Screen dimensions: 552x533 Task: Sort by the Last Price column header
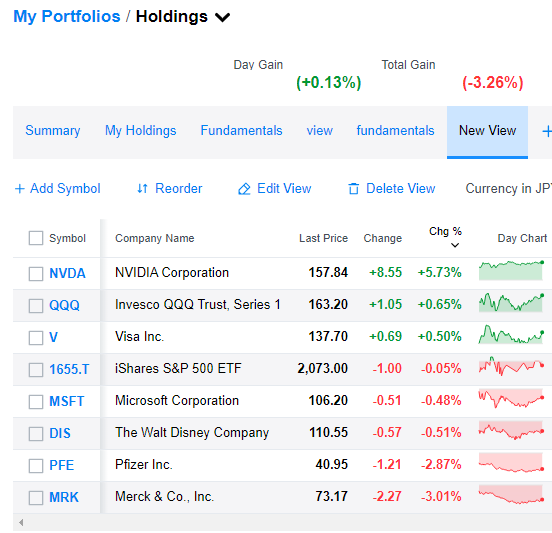click(323, 238)
